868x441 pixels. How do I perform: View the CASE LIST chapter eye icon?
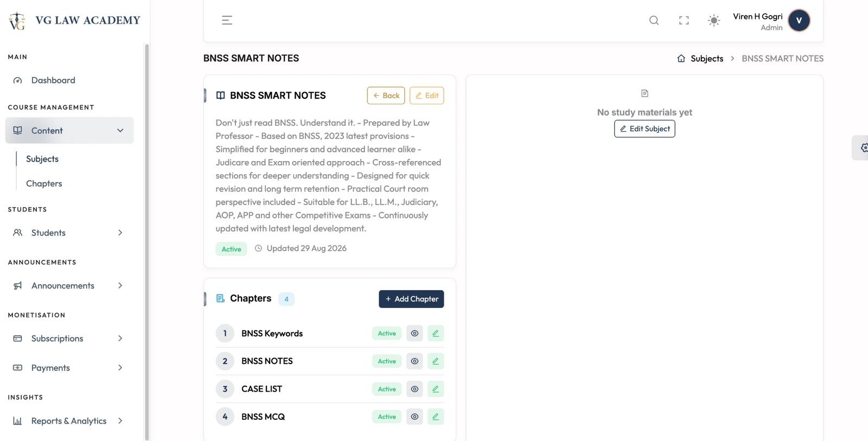[x=414, y=389]
